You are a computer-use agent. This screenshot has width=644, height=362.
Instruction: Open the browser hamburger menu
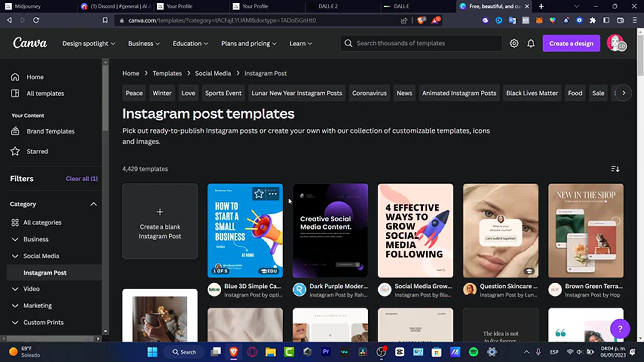[x=634, y=20]
